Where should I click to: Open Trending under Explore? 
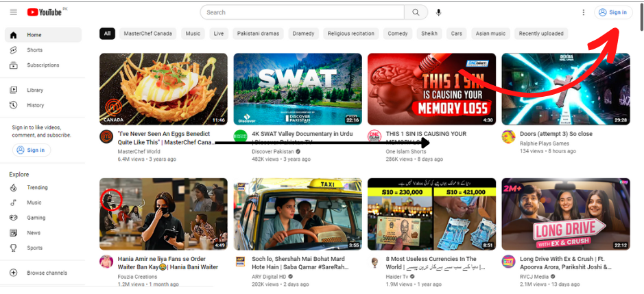[x=43, y=188]
